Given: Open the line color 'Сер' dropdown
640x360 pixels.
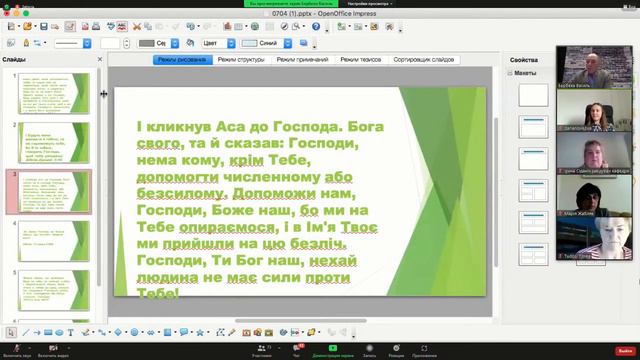Looking at the screenshot, I should tap(175, 43).
